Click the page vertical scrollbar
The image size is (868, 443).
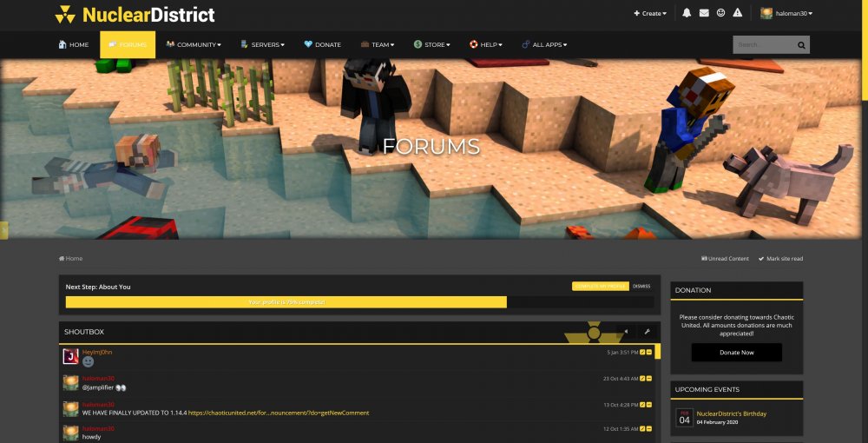click(865, 50)
